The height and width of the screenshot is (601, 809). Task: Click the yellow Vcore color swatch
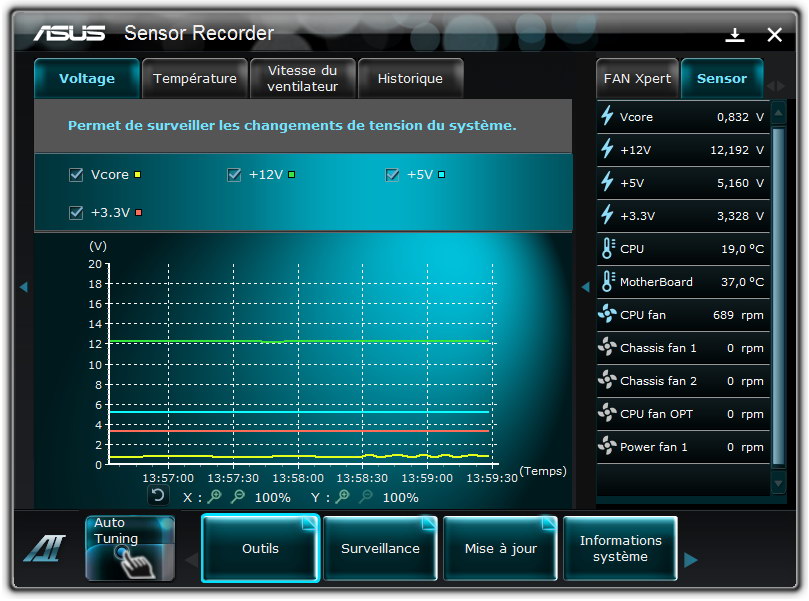pos(137,175)
